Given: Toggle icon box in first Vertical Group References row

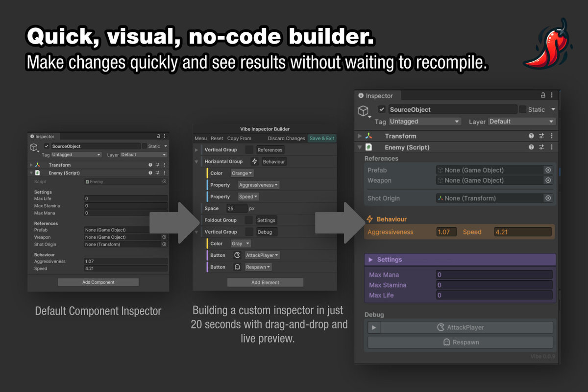Looking at the screenshot, I should [249, 150].
